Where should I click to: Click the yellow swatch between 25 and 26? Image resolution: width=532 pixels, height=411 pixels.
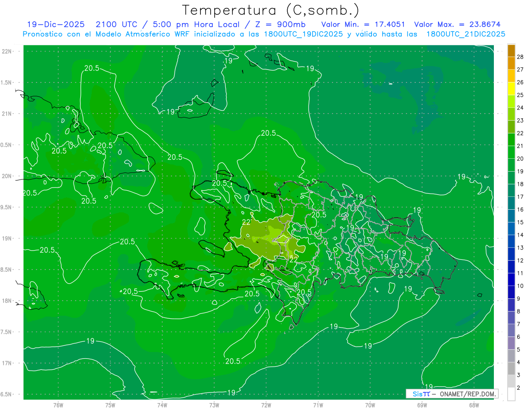(x=511, y=89)
